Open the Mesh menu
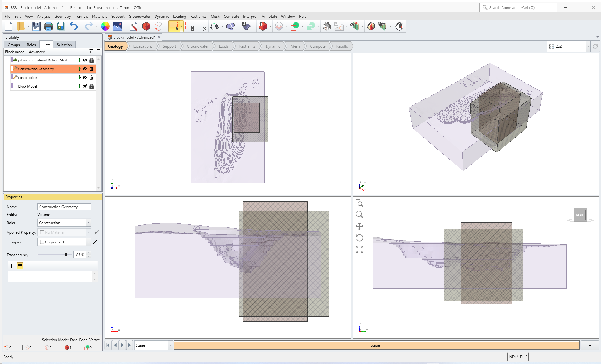This screenshot has height=364, width=601. tap(215, 16)
